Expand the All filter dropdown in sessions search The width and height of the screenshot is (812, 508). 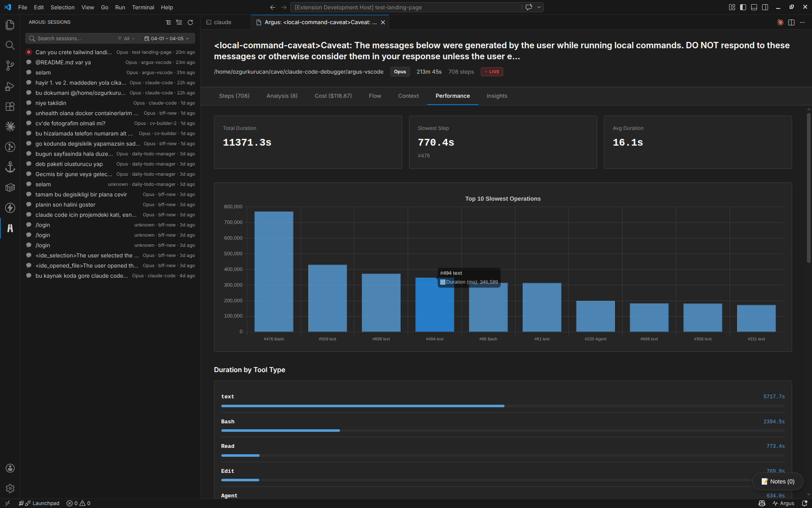click(x=126, y=38)
